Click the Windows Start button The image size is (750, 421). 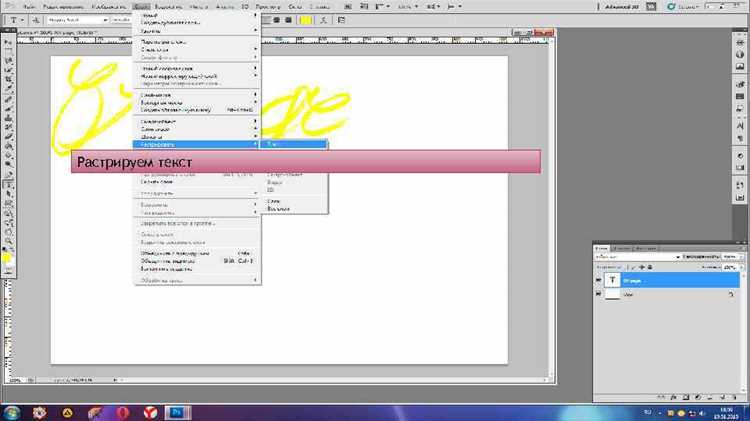tap(11, 412)
